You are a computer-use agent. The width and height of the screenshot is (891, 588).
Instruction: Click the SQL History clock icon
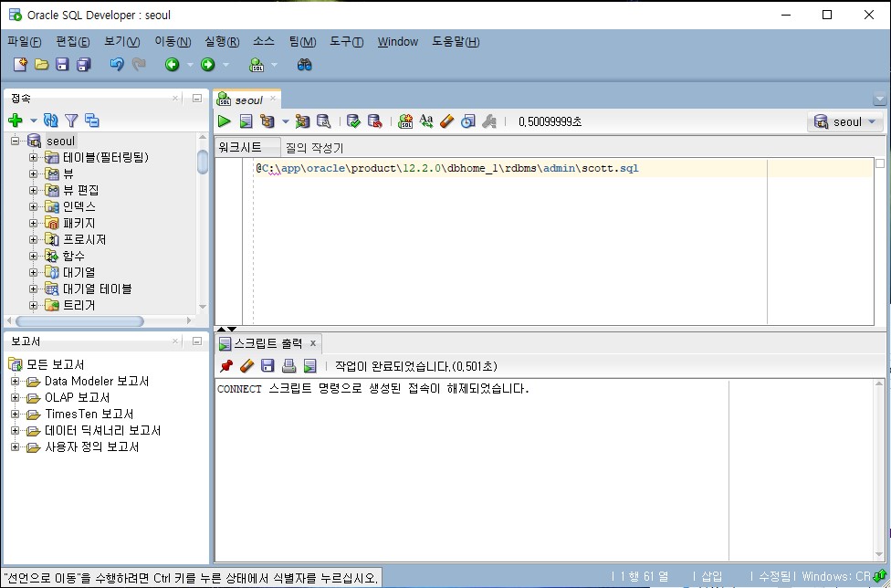tap(468, 121)
